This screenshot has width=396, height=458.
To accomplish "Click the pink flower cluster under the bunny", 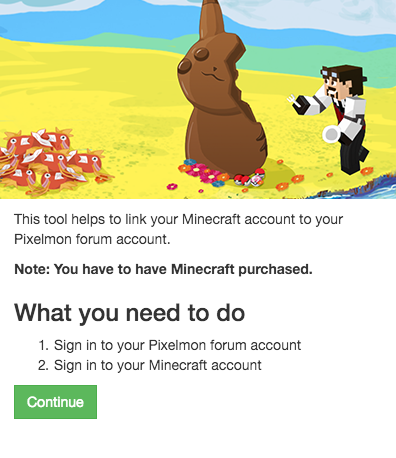I will coord(203,172).
